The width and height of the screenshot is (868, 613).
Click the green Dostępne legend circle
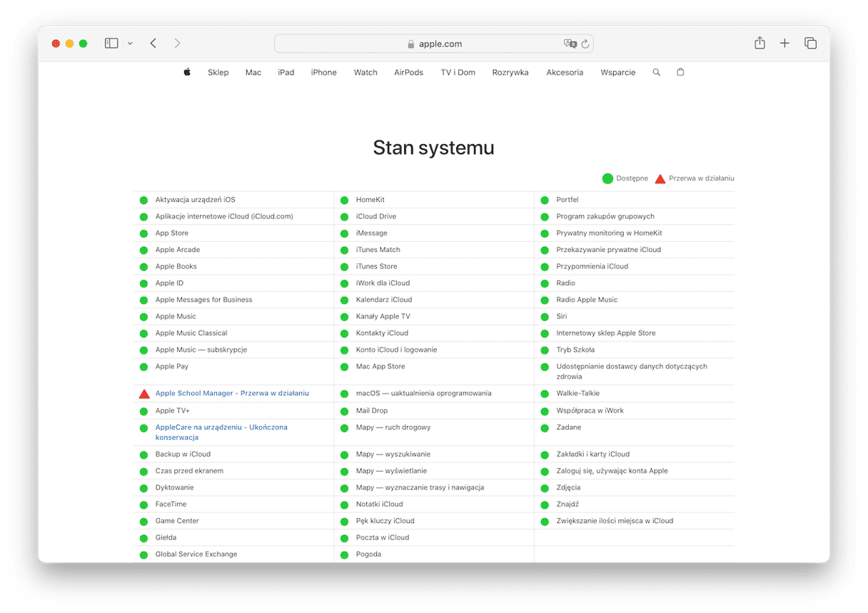click(607, 178)
